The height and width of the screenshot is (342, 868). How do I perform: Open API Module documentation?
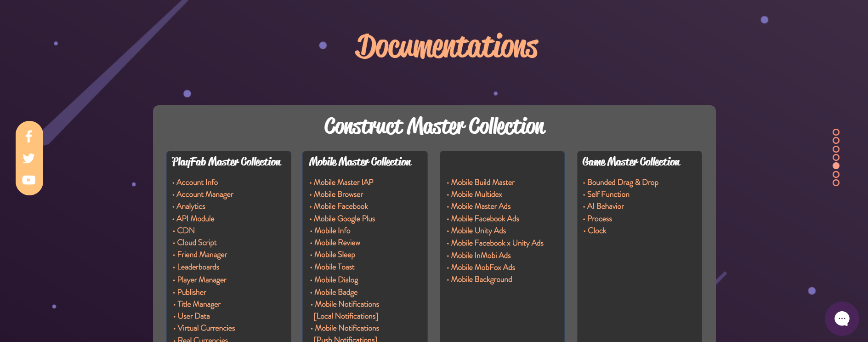pos(195,219)
